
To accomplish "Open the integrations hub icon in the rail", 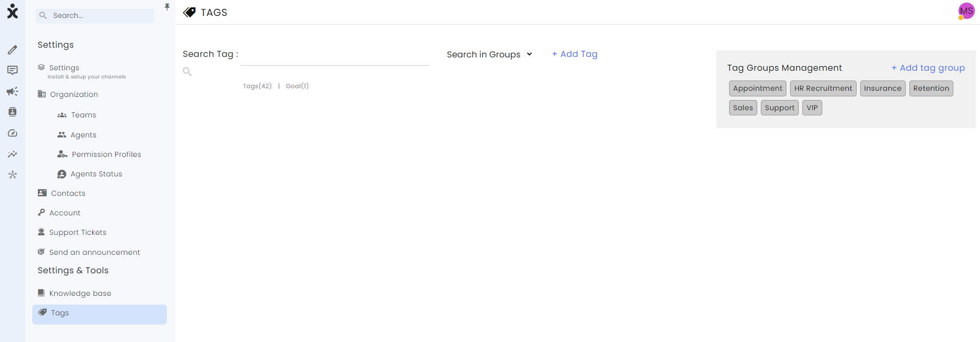I will [12, 175].
